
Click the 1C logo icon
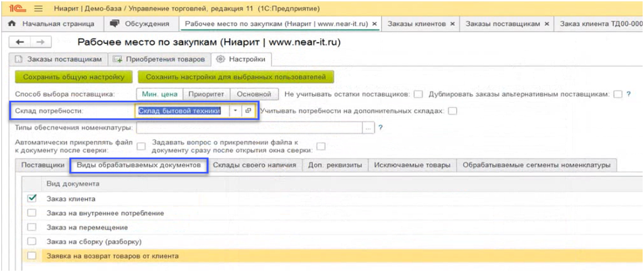(x=17, y=9)
